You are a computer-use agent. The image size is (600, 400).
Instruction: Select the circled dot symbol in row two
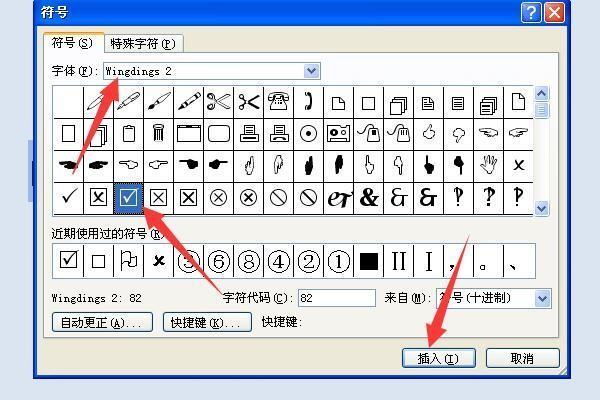[308, 134]
